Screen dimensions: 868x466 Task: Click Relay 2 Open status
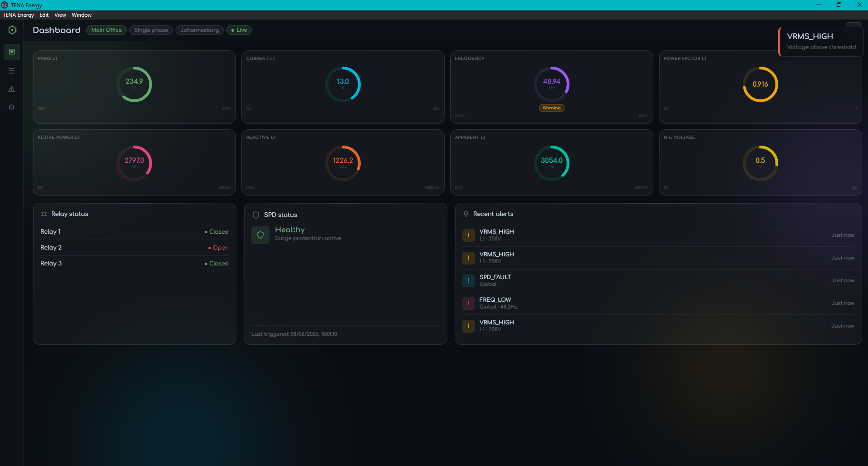(218, 248)
